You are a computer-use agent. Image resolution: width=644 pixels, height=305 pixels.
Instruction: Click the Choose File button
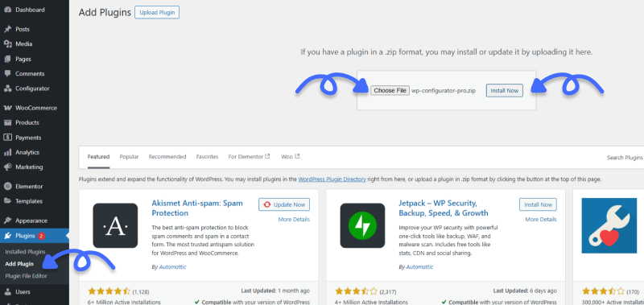390,90
